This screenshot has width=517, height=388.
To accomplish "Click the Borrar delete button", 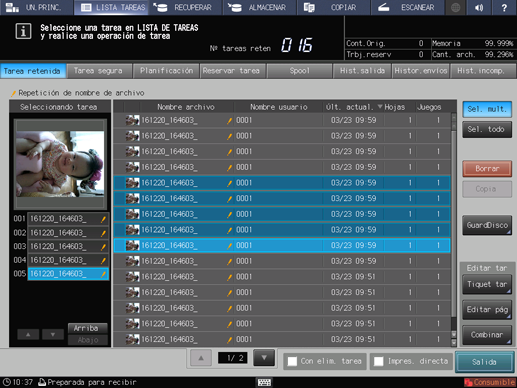I will pyautogui.click(x=487, y=169).
